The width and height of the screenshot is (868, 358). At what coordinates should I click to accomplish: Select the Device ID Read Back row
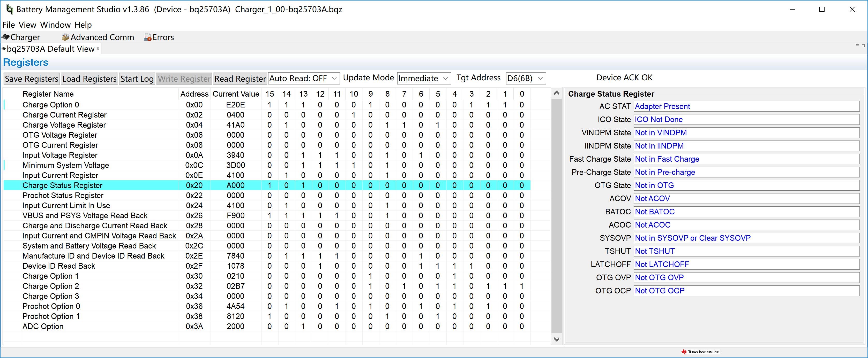(x=267, y=266)
